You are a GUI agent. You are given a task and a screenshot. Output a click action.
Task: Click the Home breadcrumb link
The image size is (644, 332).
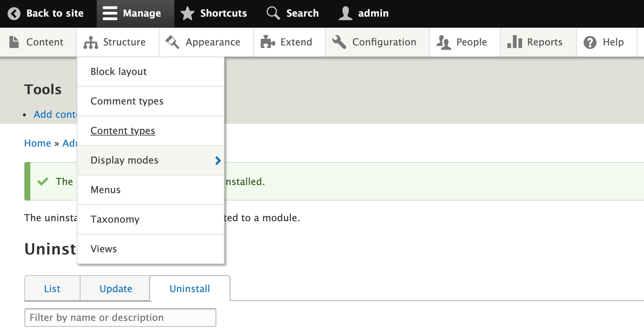(38, 143)
